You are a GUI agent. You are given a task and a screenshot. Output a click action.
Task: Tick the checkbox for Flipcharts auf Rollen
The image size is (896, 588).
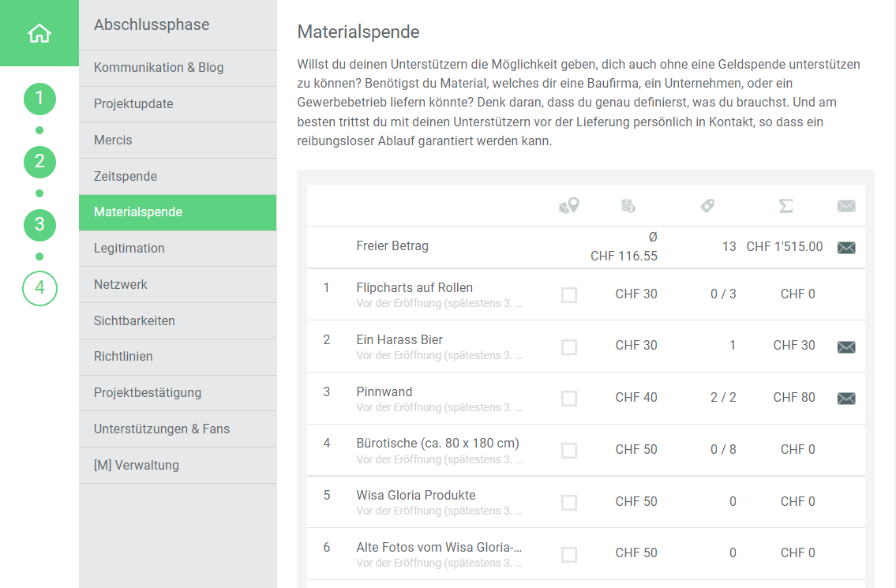pyautogui.click(x=568, y=295)
